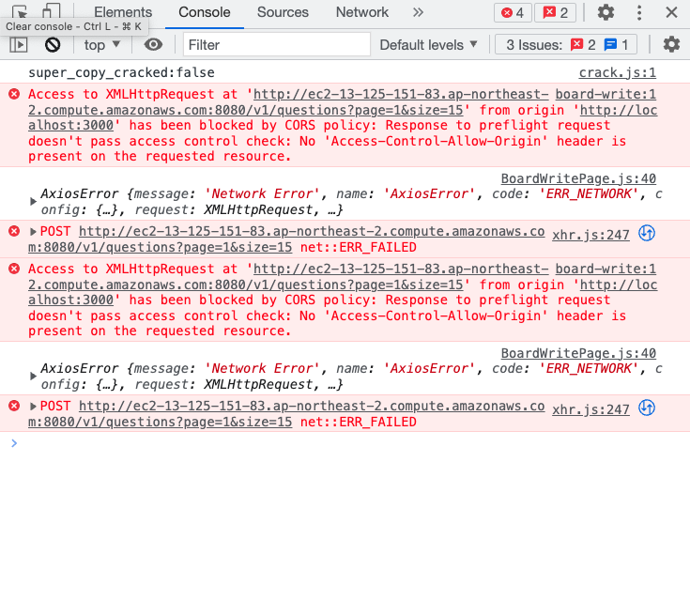Expand the second POST error stack
Screen dimensions: 690x616
tap(33, 407)
